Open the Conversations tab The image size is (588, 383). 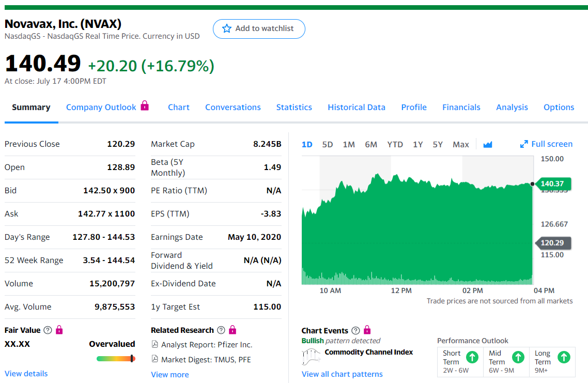[233, 108]
